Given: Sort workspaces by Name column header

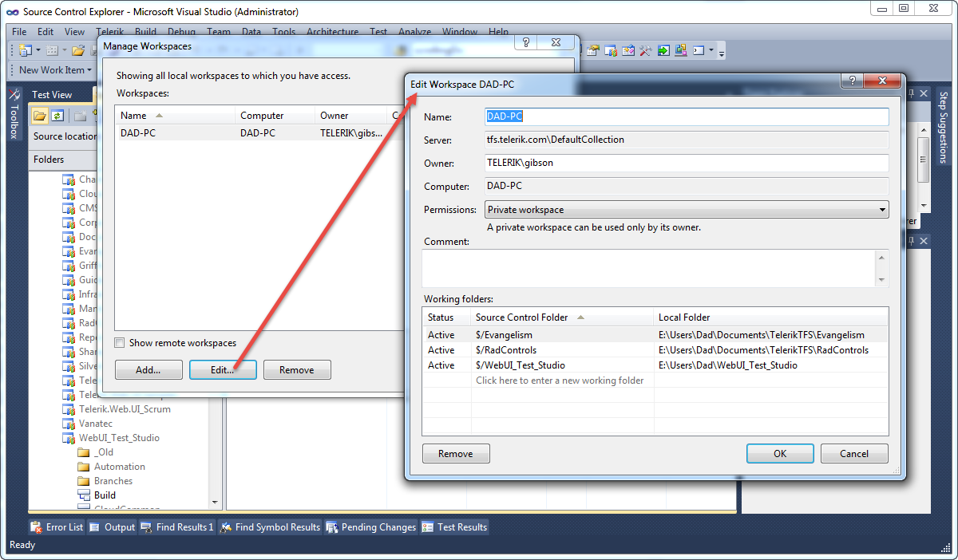Looking at the screenshot, I should coord(175,116).
